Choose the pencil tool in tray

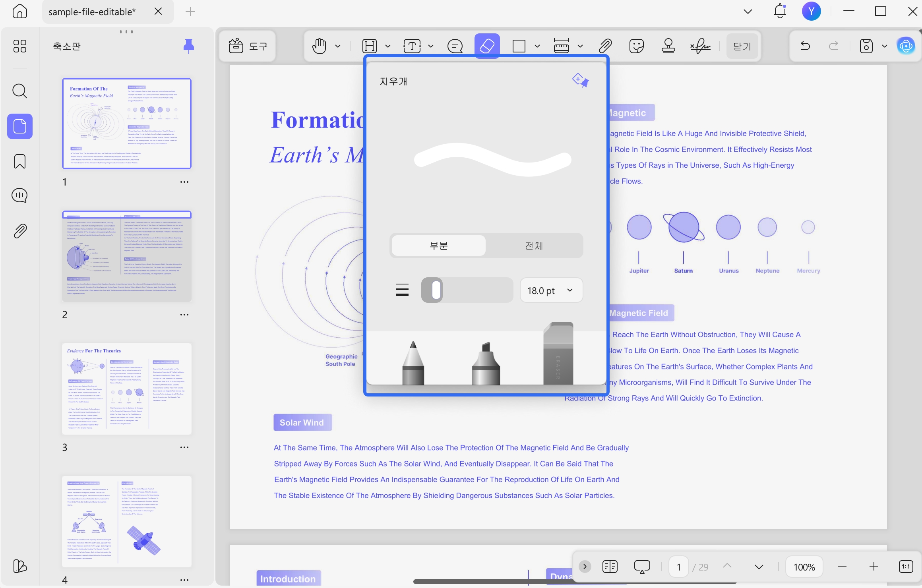pyautogui.click(x=413, y=363)
